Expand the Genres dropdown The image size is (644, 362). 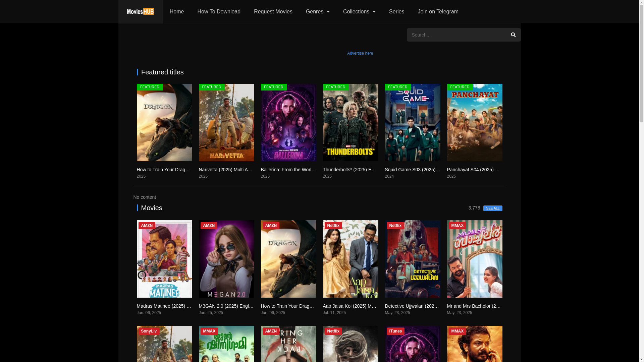click(x=318, y=12)
